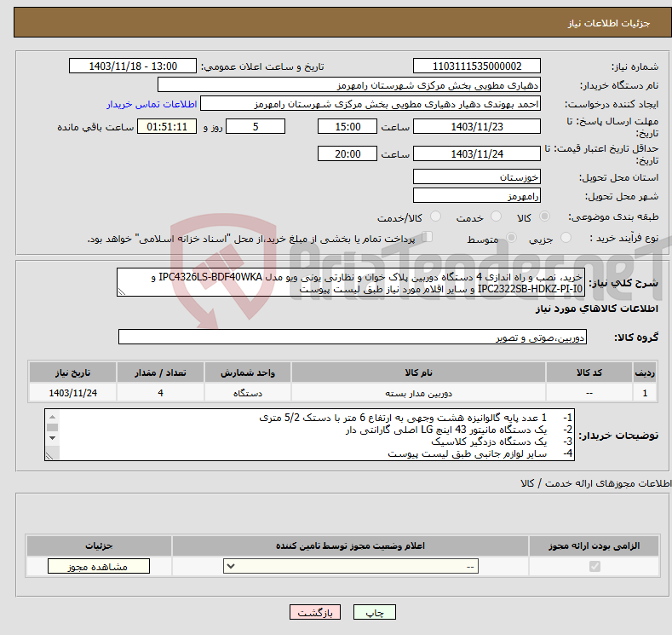Click the city field رامهرمز
Image resolution: width=672 pixels, height=635 pixels.
477,195
